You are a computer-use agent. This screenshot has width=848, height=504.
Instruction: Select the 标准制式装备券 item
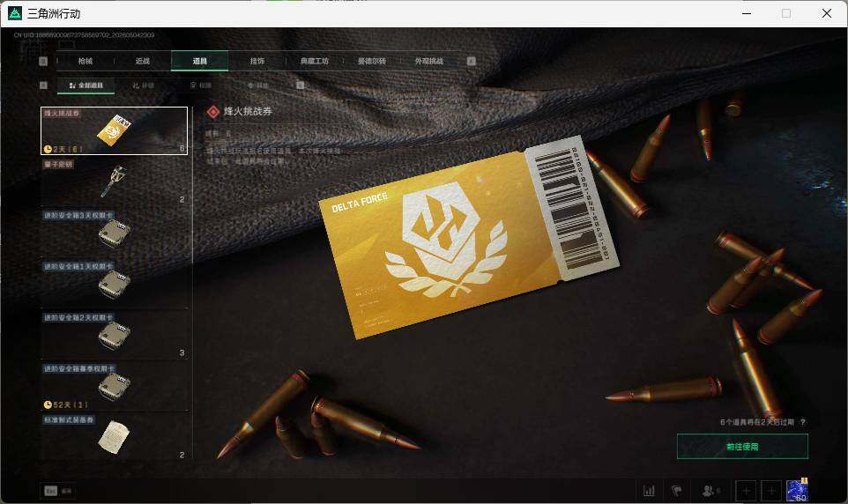pyautogui.click(x=114, y=437)
